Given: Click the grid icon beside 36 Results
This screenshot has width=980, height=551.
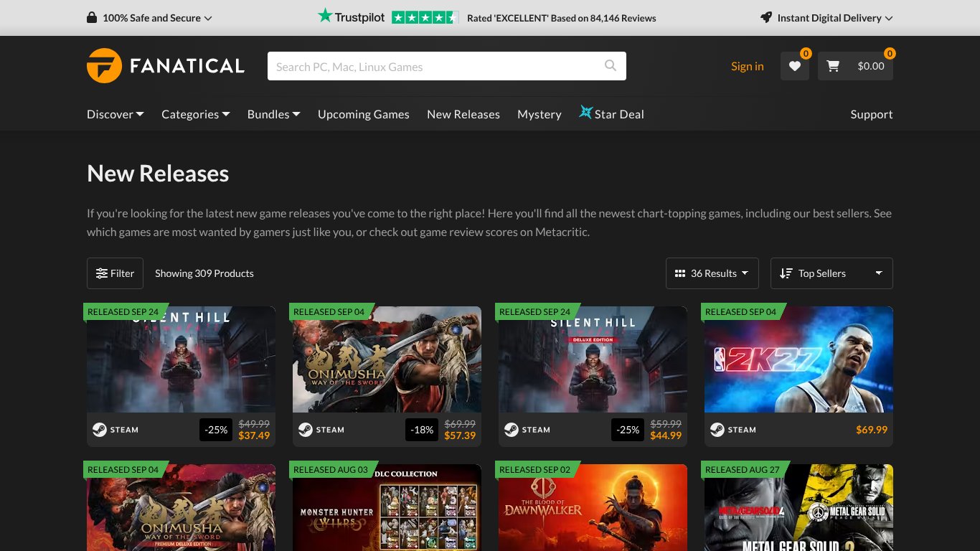Looking at the screenshot, I should point(680,273).
